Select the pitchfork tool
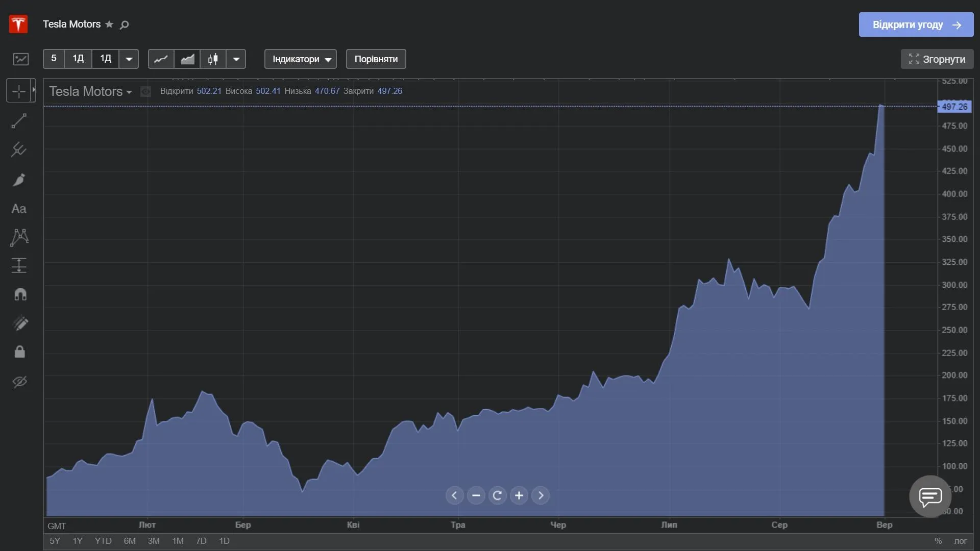Viewport: 980px width, 551px height. (x=19, y=149)
